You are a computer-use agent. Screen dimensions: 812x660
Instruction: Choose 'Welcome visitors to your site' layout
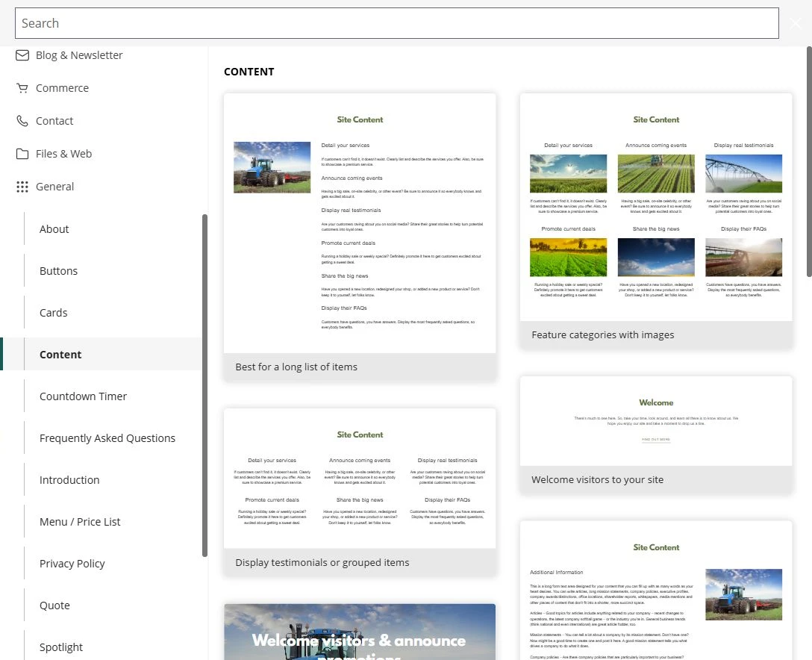(x=655, y=435)
